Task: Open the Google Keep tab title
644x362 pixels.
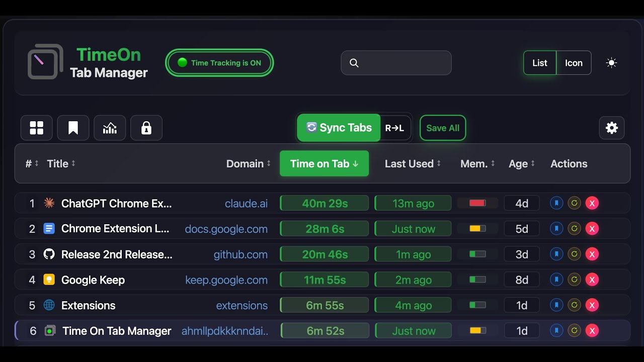Action: 93,280
